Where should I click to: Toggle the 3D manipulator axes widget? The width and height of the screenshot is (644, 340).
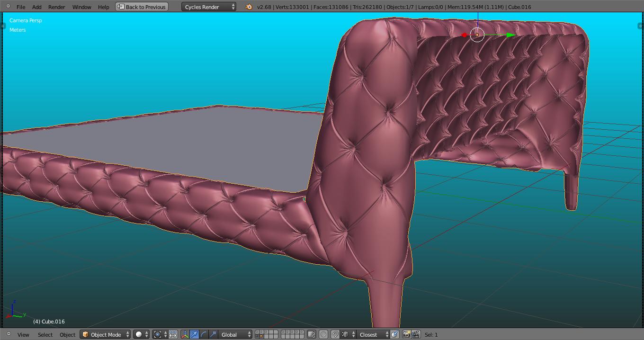(185, 334)
